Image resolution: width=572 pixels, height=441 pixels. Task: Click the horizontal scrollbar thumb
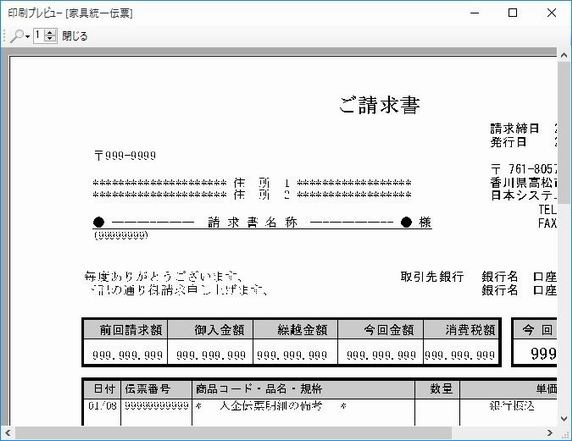point(233,433)
